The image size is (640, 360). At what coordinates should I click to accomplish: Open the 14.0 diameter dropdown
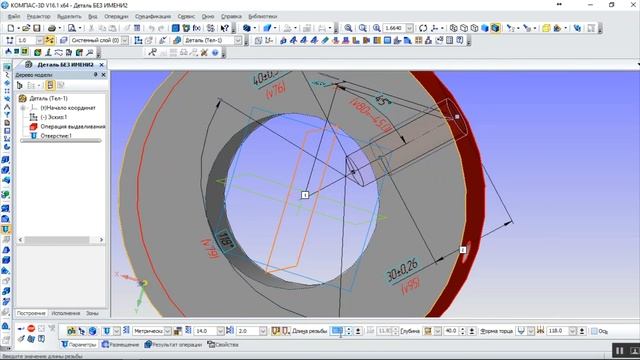pos(221,331)
